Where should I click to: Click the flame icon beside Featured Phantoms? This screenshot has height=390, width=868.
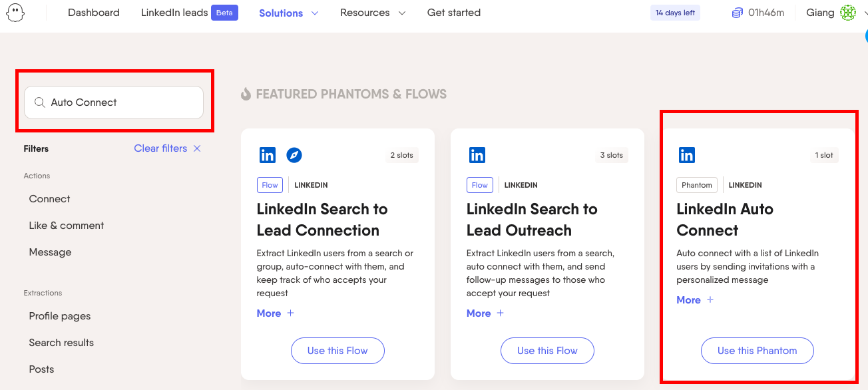point(246,94)
